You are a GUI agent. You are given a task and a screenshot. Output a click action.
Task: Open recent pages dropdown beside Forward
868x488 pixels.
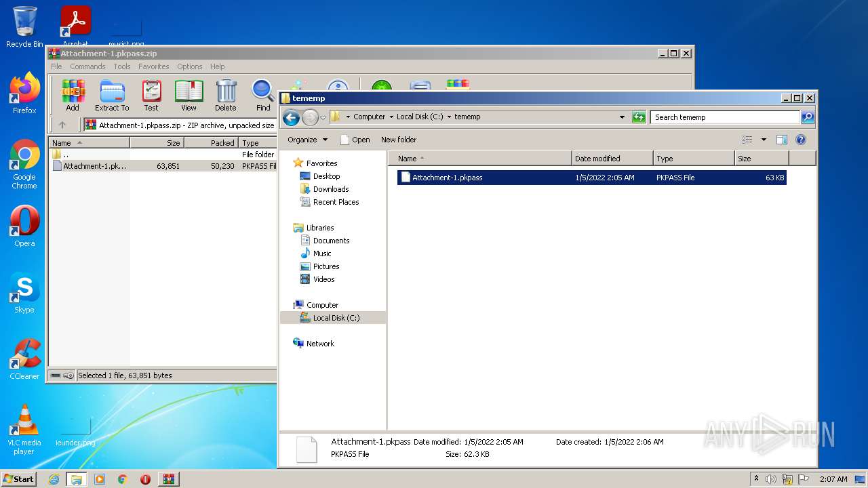323,117
